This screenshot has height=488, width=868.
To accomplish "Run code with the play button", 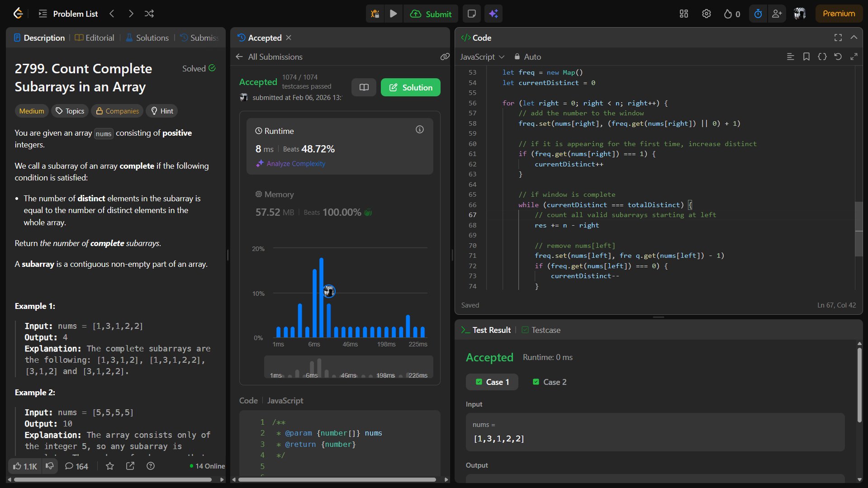I will pos(393,14).
